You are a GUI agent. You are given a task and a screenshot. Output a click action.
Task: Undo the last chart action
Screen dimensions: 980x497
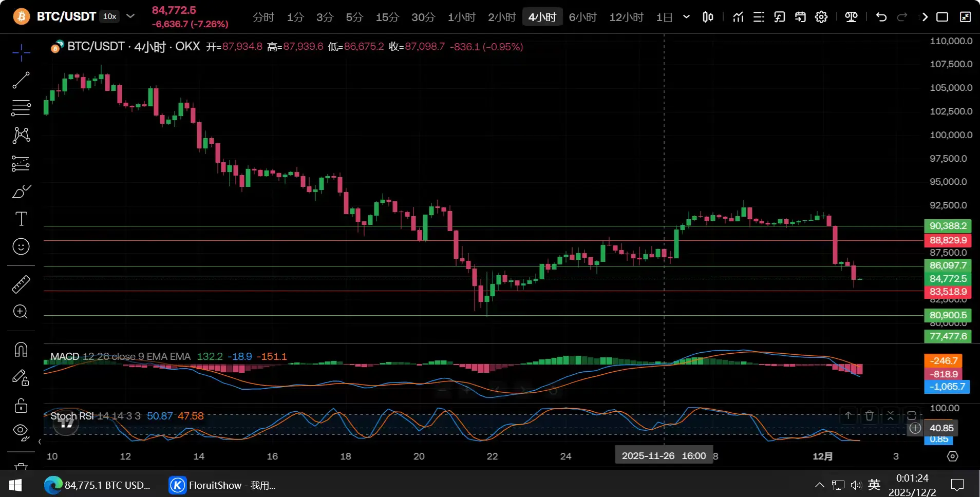click(881, 17)
